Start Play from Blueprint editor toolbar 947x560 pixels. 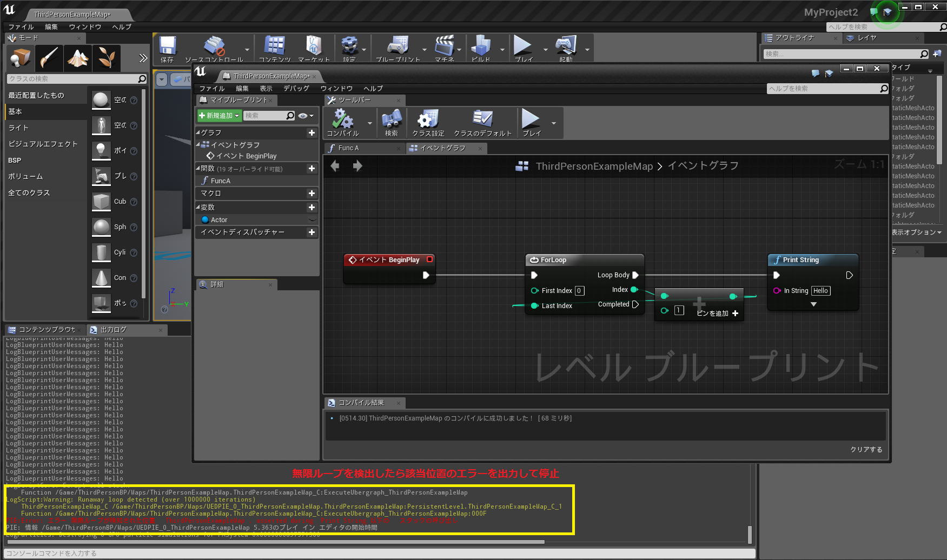click(x=531, y=123)
